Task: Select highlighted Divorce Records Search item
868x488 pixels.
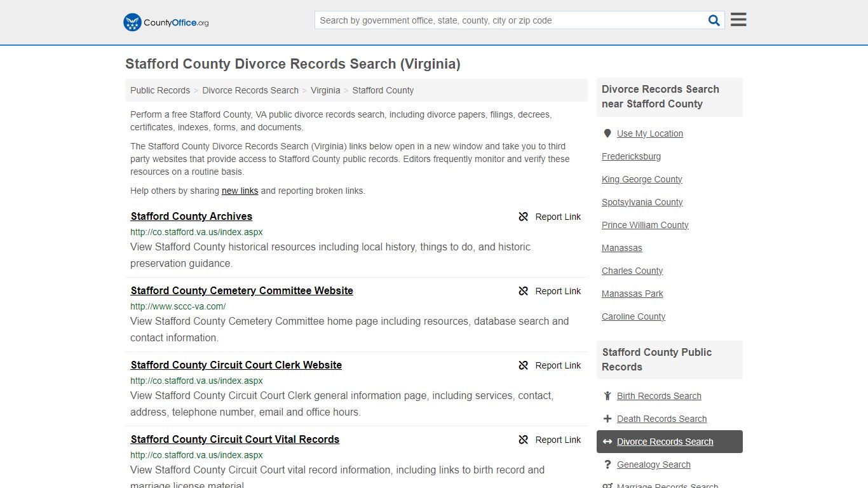Action: point(670,442)
